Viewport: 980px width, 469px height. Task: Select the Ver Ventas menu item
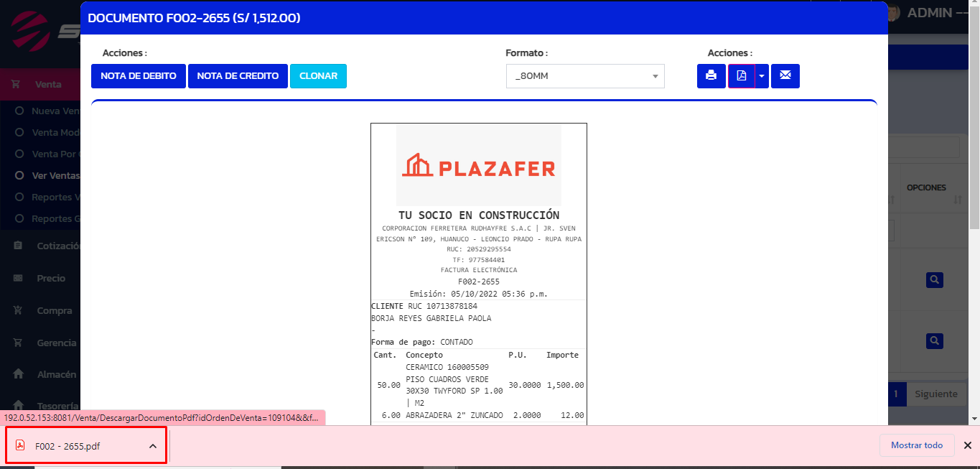coord(55,175)
